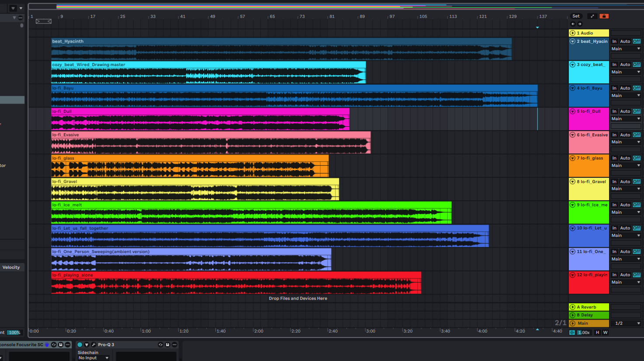644x361 pixels.
Task: Save the Pro-Q 3 preset with disk icon
Action: [x=167, y=345]
